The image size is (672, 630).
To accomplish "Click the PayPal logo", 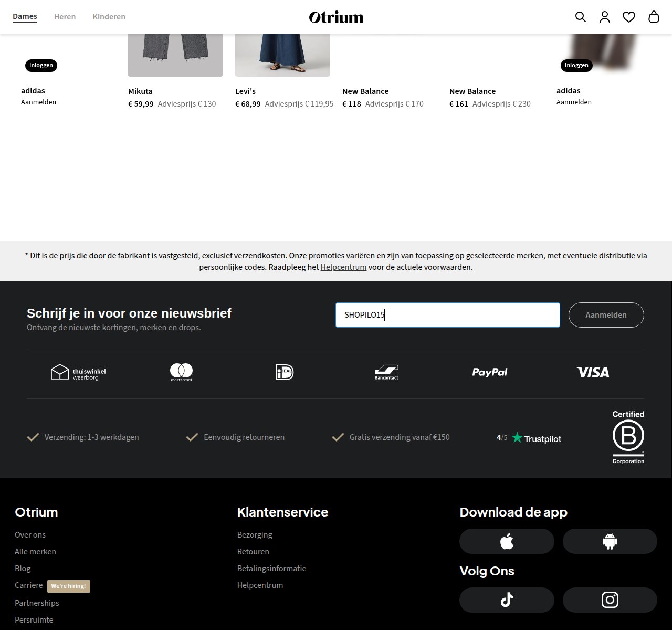I will [x=489, y=372].
